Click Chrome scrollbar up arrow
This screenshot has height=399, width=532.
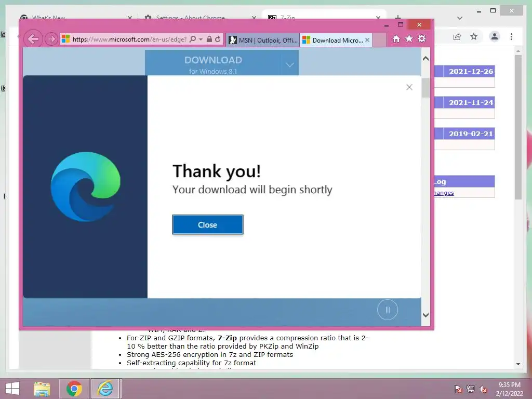tap(518, 51)
